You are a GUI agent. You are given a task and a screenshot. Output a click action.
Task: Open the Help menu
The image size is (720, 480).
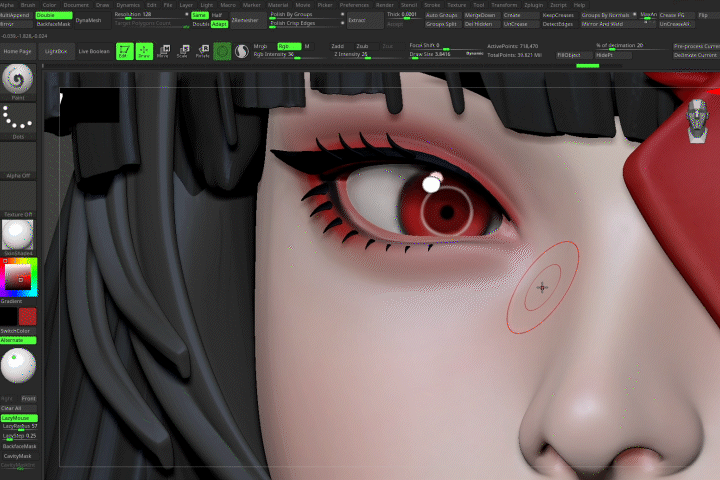(579, 5)
